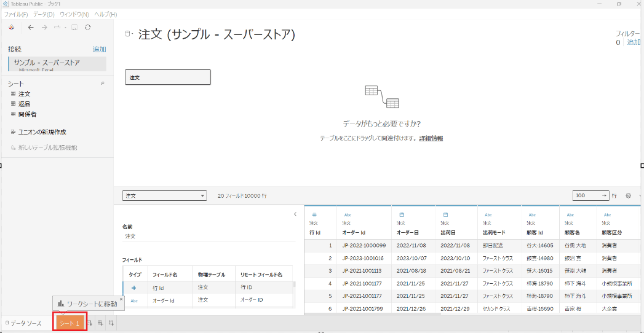Click the forward arrow in the toolbar
The image size is (644, 333).
coord(44,27)
